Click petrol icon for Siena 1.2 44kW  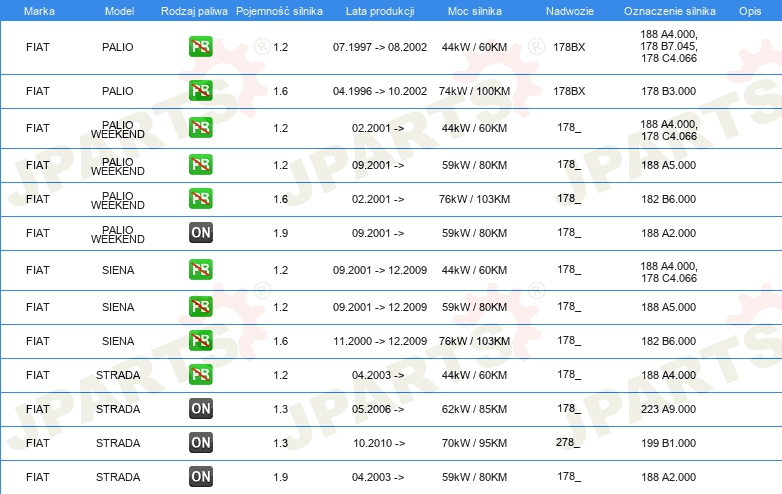pyautogui.click(x=200, y=270)
